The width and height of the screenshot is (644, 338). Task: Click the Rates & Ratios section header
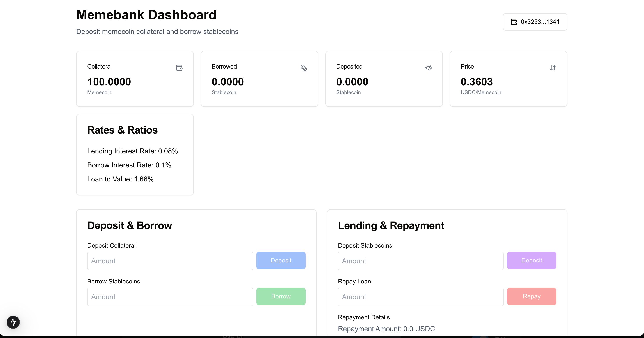pos(122,130)
